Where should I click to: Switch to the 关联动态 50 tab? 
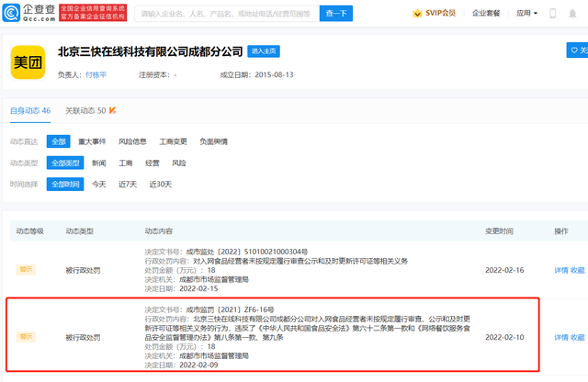(85, 111)
